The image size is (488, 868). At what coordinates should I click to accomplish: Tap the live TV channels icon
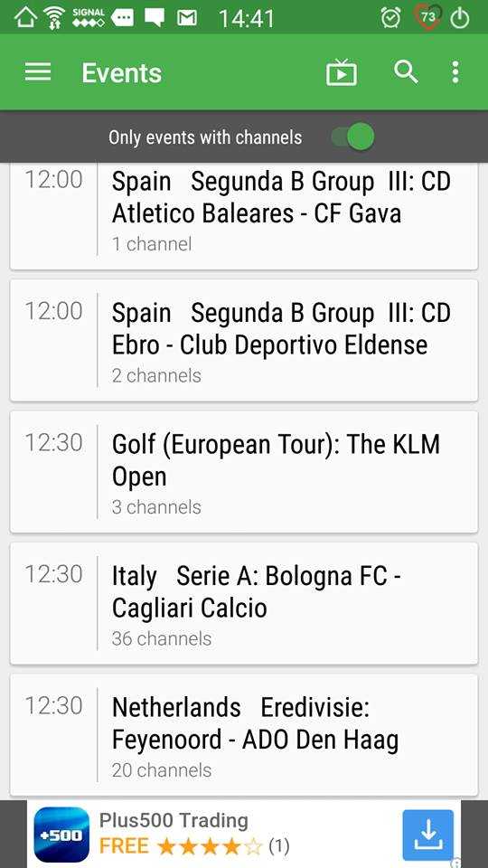342,72
